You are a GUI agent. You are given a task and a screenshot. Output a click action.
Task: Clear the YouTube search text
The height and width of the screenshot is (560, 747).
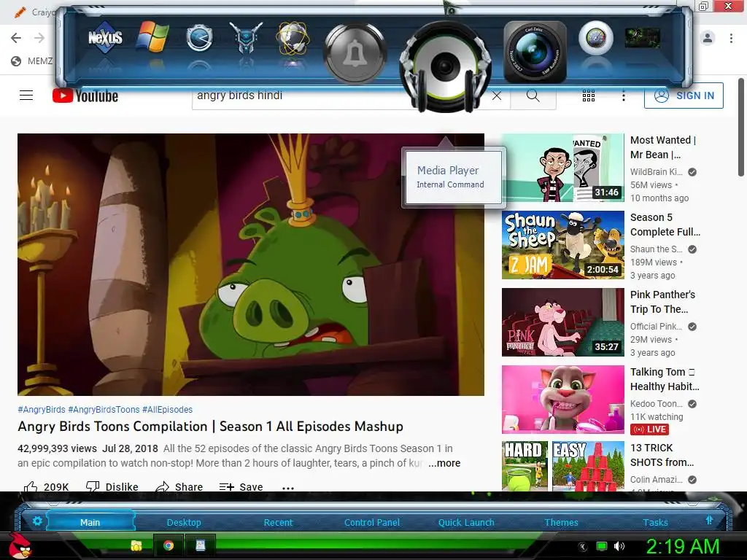(x=496, y=96)
